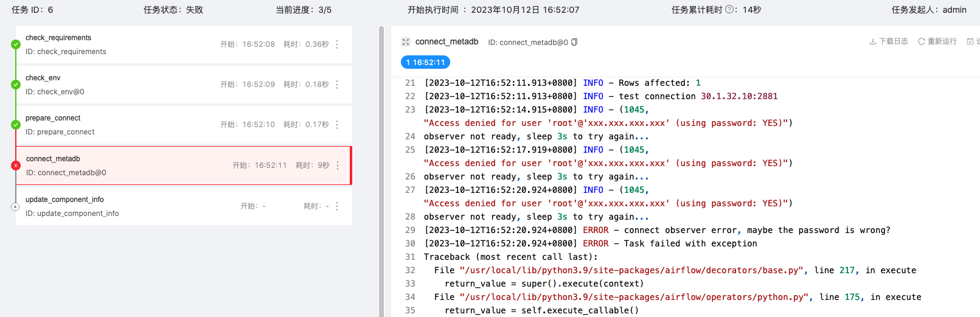Click the fullscreen expand icon beside connect_metadb
Viewport: 980px width, 317px height.
pyautogui.click(x=406, y=42)
